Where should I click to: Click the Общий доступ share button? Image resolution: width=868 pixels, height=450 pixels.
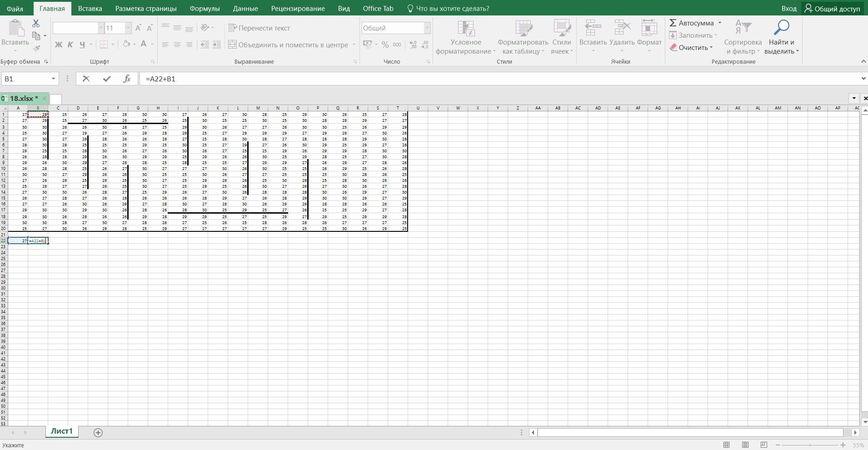click(x=833, y=8)
